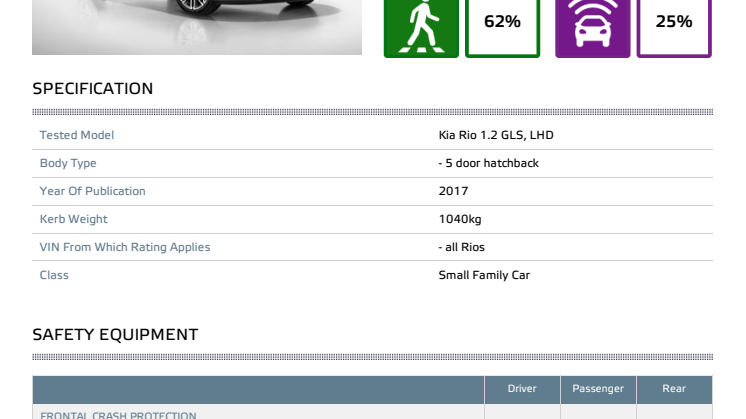Click the Class label
The height and width of the screenshot is (419, 746).
pos(54,275)
